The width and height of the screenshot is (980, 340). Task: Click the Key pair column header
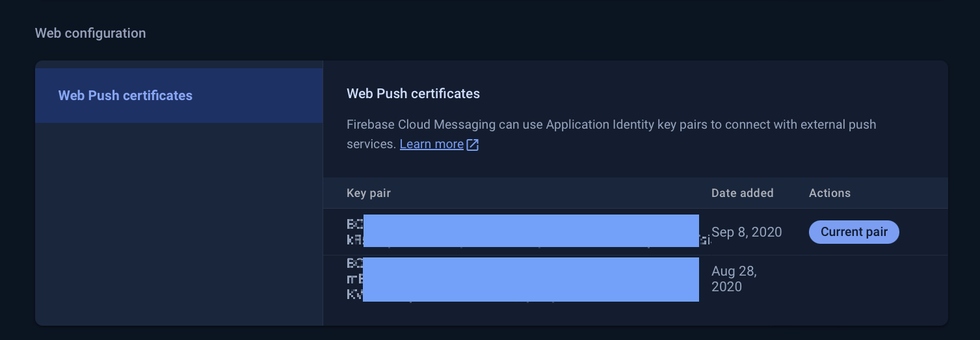(x=369, y=193)
